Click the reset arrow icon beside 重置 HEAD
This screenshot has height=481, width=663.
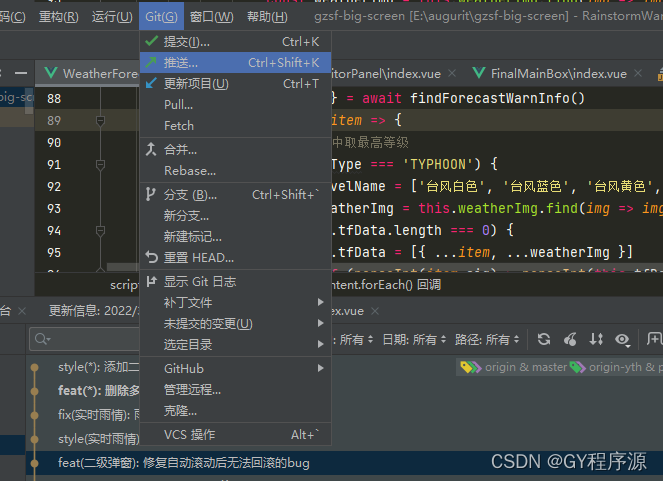pyautogui.click(x=151, y=257)
